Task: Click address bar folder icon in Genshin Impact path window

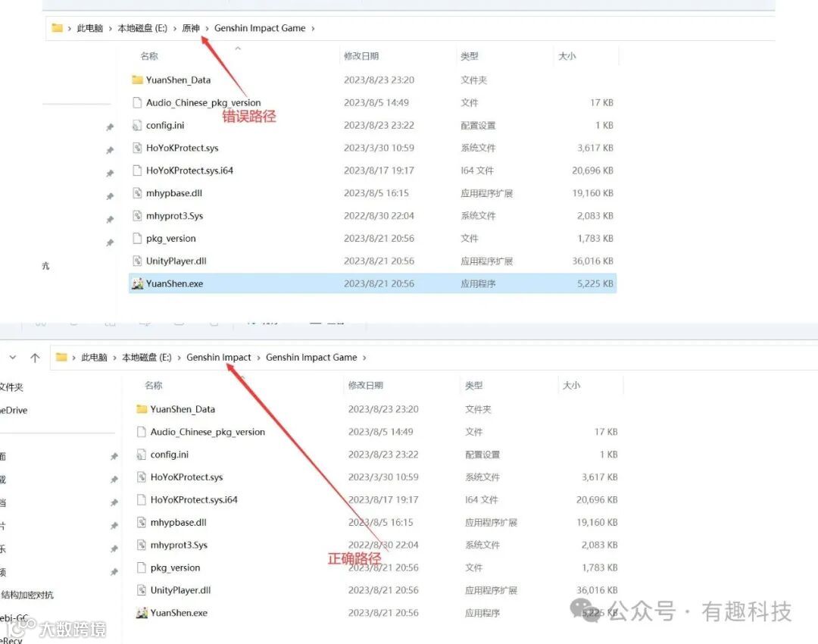Action: click(61, 357)
